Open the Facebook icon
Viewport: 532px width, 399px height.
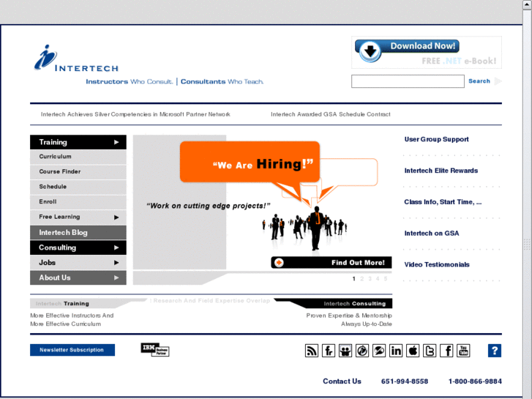coord(446,351)
